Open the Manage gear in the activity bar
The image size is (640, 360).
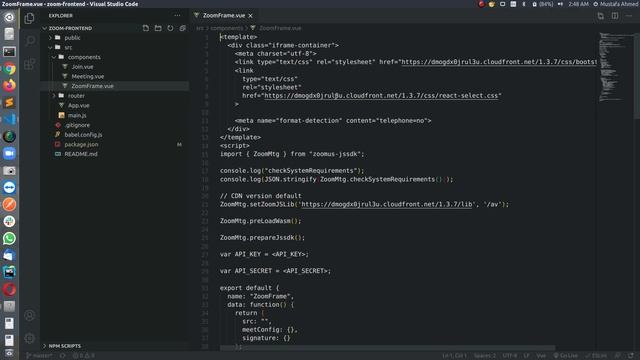tap(29, 338)
